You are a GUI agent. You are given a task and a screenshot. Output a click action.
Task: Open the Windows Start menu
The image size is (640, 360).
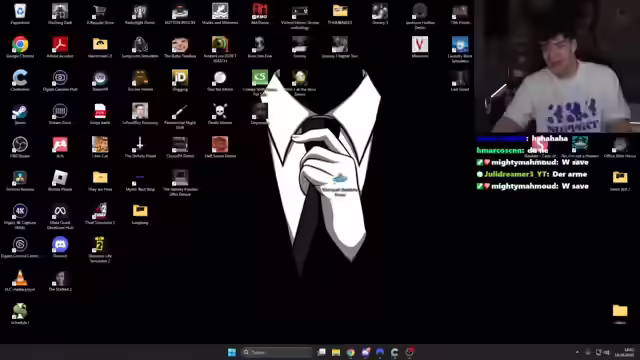232,352
